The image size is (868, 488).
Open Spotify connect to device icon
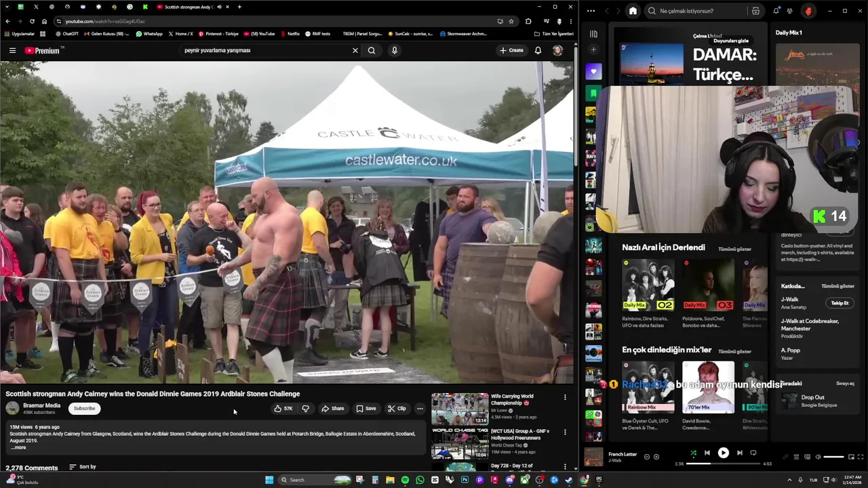point(807,457)
